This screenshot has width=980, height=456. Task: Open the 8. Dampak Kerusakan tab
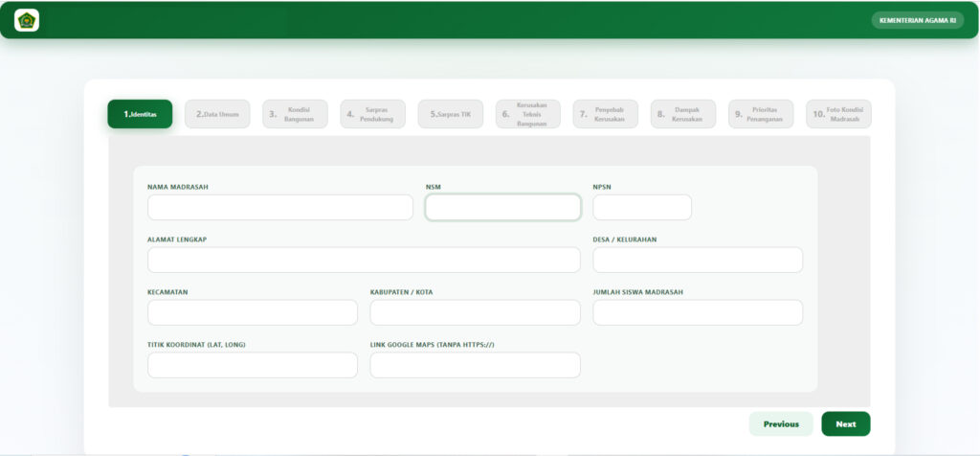[x=682, y=114]
